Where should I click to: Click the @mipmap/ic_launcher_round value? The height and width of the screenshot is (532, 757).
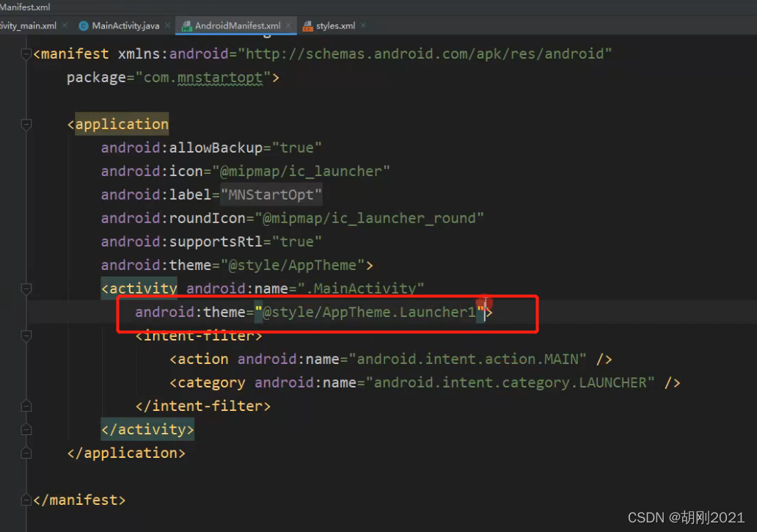click(368, 218)
